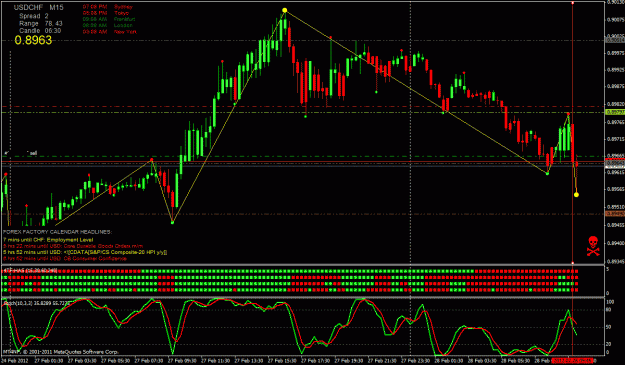Click the 24 Feb 2012 date label

pos(15,361)
